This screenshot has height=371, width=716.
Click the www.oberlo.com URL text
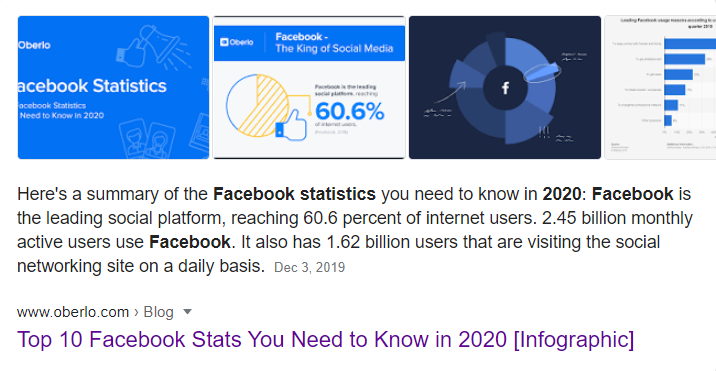[x=73, y=312]
